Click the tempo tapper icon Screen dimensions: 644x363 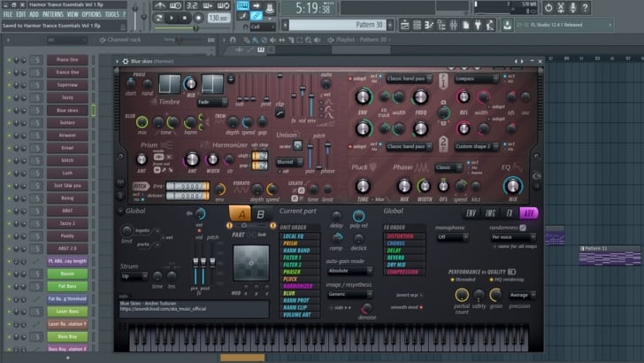(490, 26)
